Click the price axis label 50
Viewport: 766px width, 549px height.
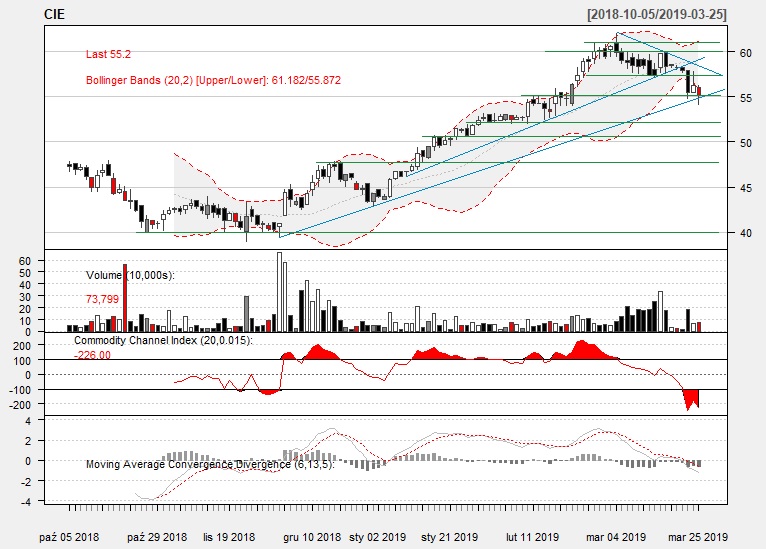point(745,143)
